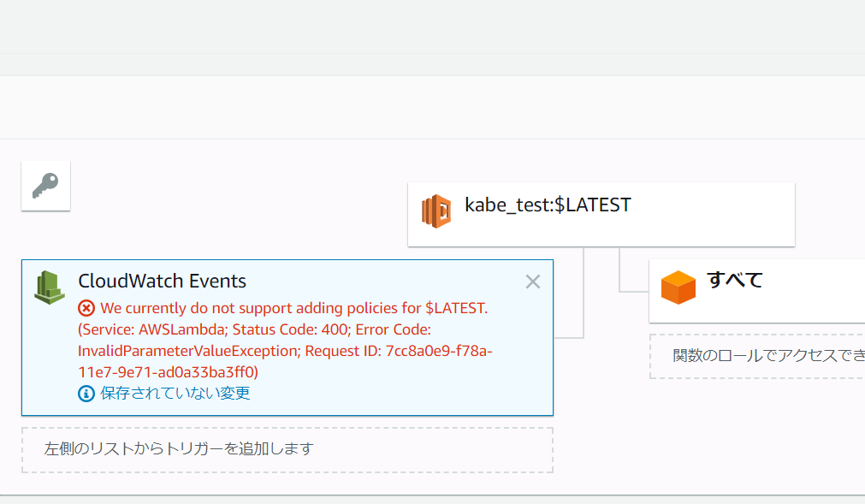Click the 保存されていない変更 unsaved changes label
This screenshot has width=865, height=504.
coord(175,394)
